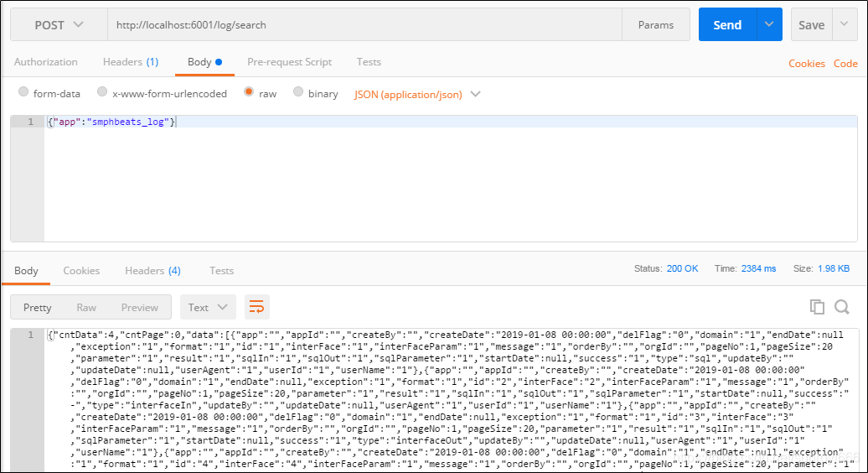This screenshot has height=473, width=868.
Task: Select the raw body radio button
Action: coord(249,92)
